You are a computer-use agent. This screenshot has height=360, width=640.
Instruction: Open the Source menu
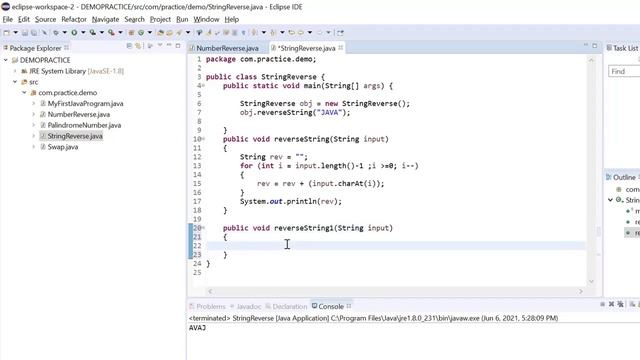tap(45, 19)
